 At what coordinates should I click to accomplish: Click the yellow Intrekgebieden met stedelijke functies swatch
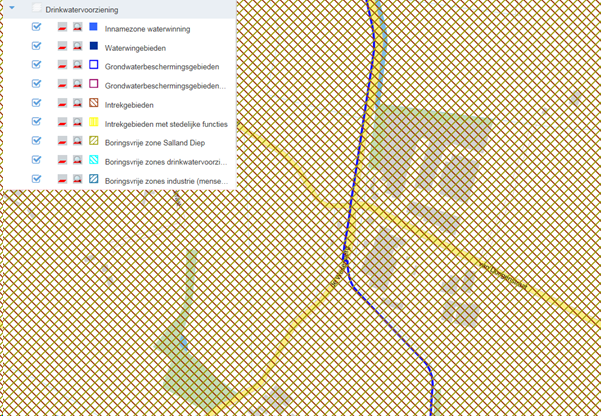(x=94, y=122)
